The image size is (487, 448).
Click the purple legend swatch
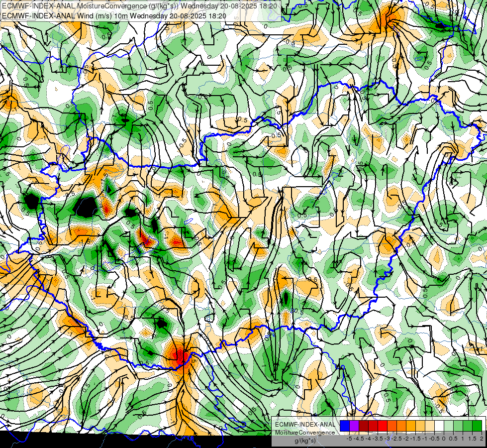click(x=354, y=426)
